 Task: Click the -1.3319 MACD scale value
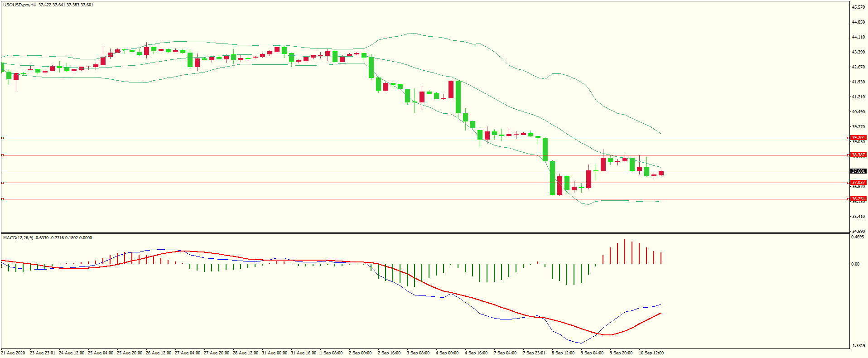[859, 346]
